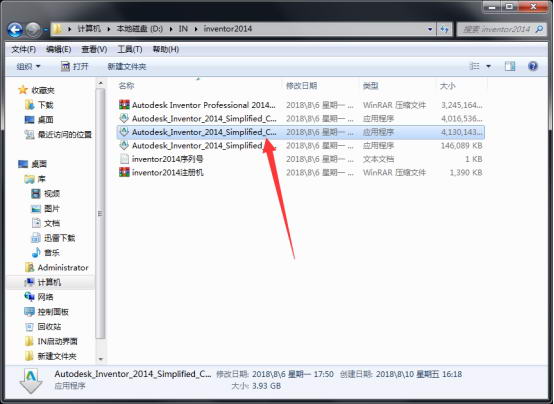The width and height of the screenshot is (554, 404).
Task: Expand the arrow after IN breadcrumb
Action: (196, 29)
